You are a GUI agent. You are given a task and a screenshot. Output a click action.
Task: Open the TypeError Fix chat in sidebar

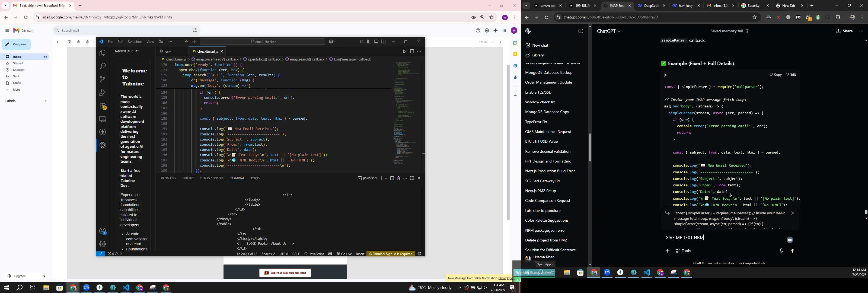pos(536,122)
